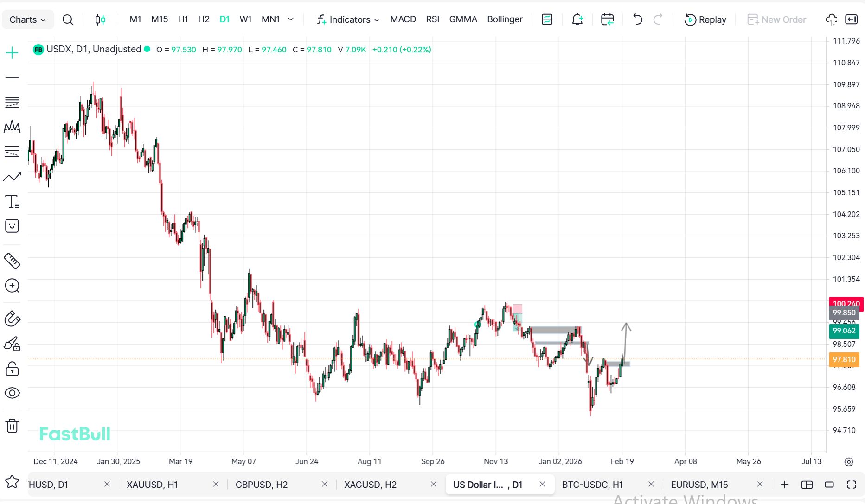The width and height of the screenshot is (865, 504).
Task: Click the alert bell icon
Action: point(577,19)
